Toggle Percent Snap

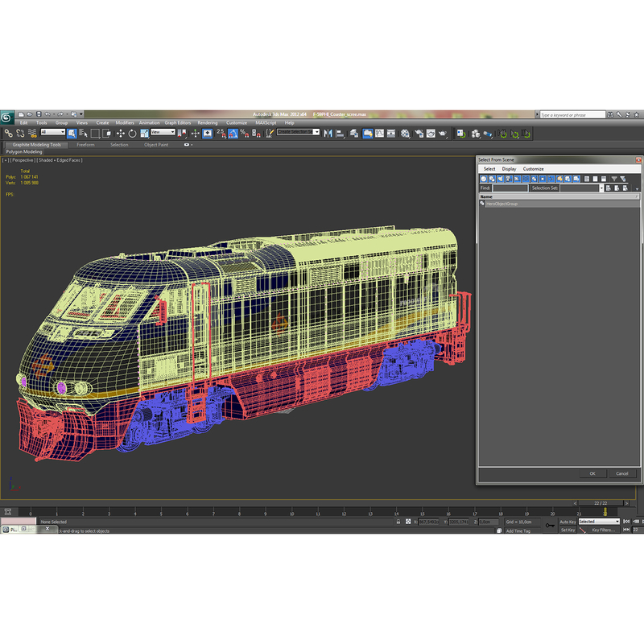point(245,134)
